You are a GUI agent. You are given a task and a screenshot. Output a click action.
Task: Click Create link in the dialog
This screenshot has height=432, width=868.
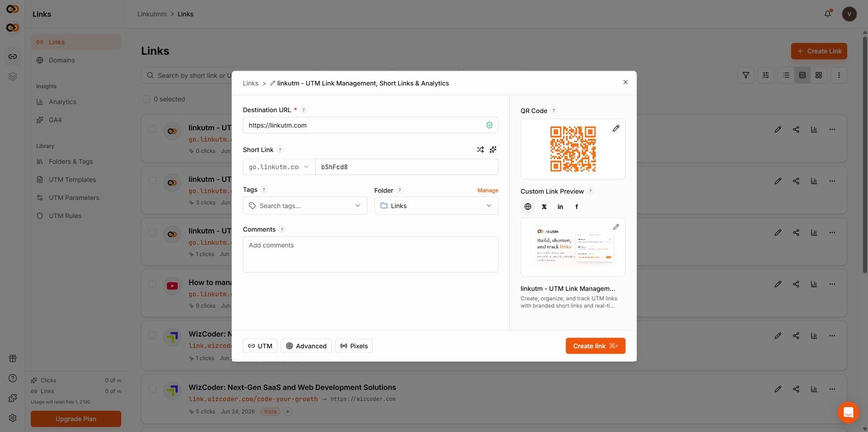(595, 346)
